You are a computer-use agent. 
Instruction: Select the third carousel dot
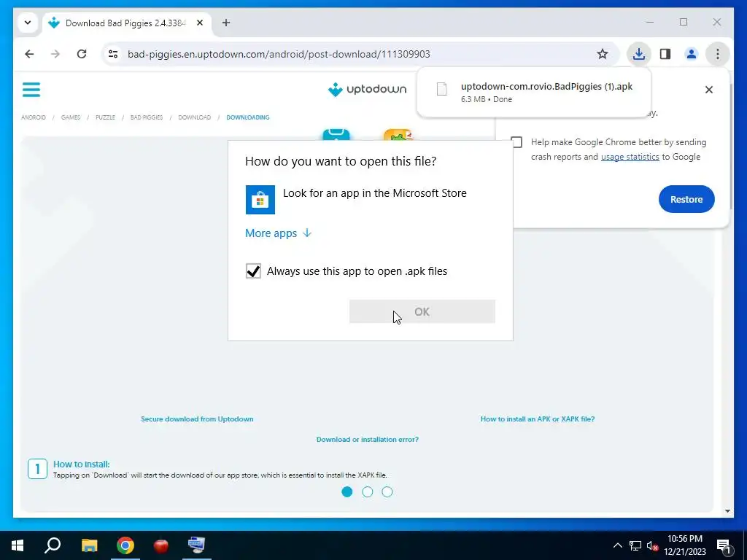[x=387, y=492]
